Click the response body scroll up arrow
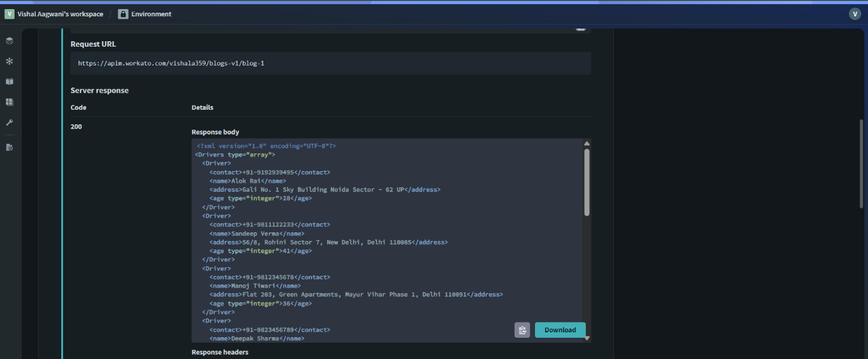This screenshot has width=868, height=359. point(587,144)
